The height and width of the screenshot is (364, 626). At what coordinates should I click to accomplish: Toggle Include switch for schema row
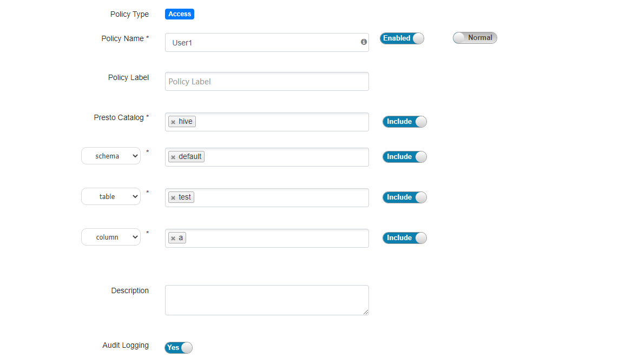point(404,157)
